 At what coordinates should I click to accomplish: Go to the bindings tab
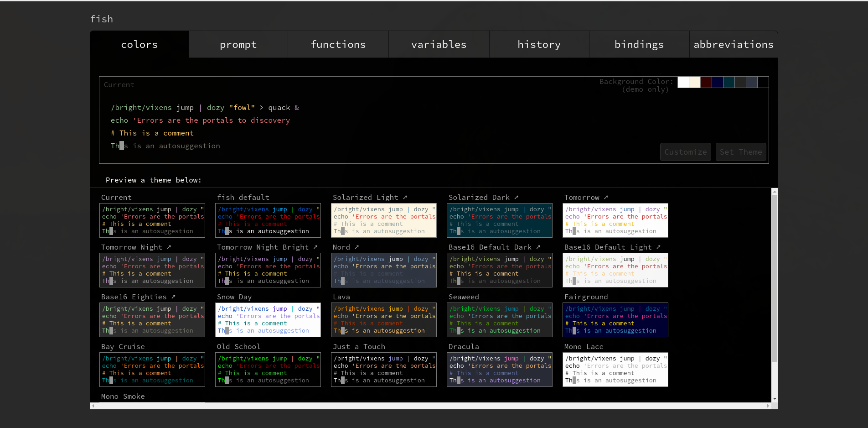coord(639,44)
